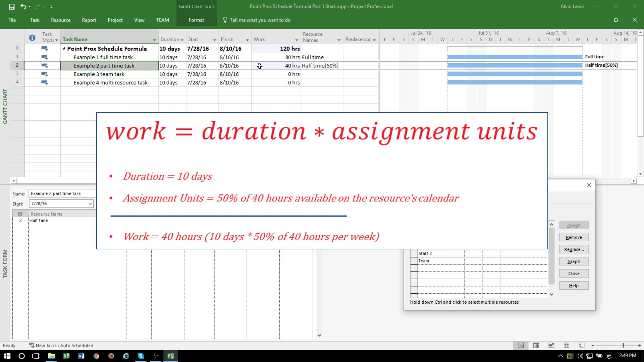Click the Remove button in Assign Resources
The height and width of the screenshot is (362, 644).
[x=574, y=237]
